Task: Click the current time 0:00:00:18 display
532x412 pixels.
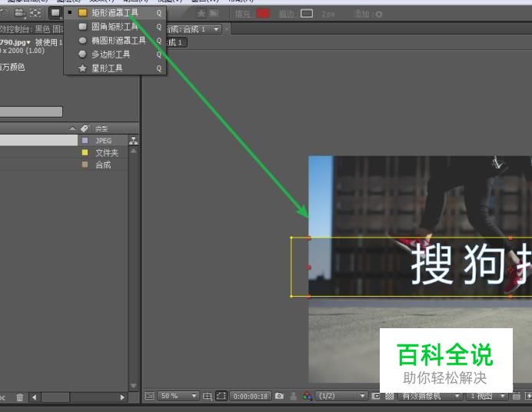Action: [x=251, y=396]
